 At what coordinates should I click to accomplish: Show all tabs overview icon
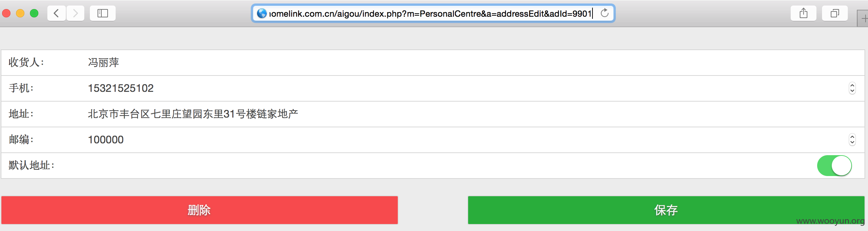click(835, 14)
